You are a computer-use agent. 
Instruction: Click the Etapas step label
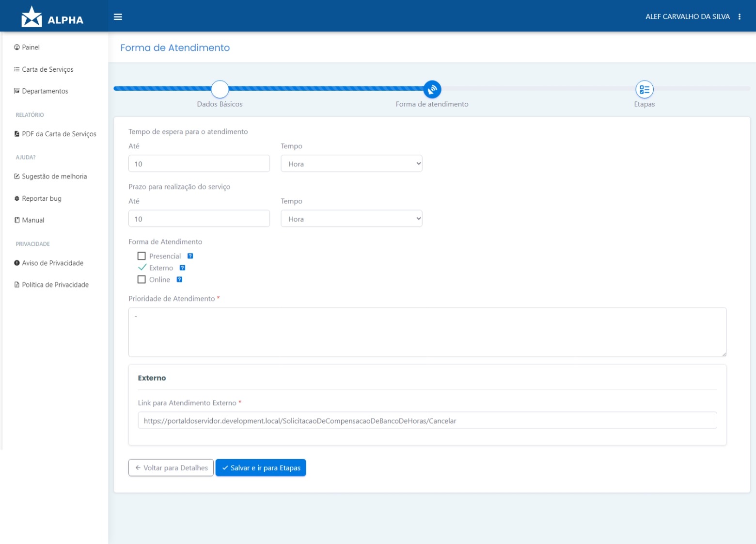pos(645,104)
